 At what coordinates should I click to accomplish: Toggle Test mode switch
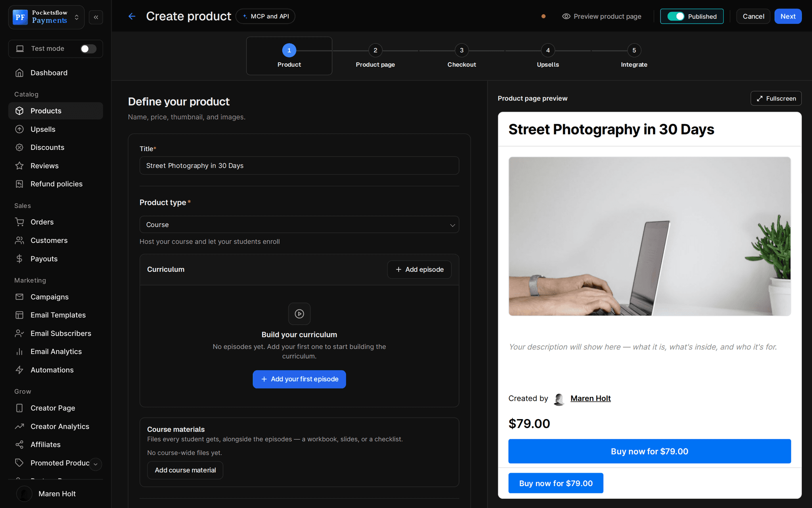tap(88, 48)
